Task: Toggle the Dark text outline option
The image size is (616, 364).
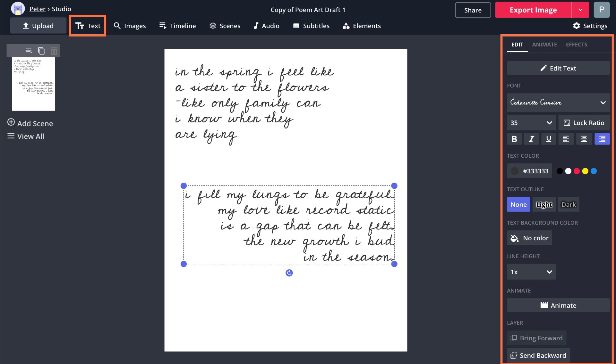Action: 568,204
